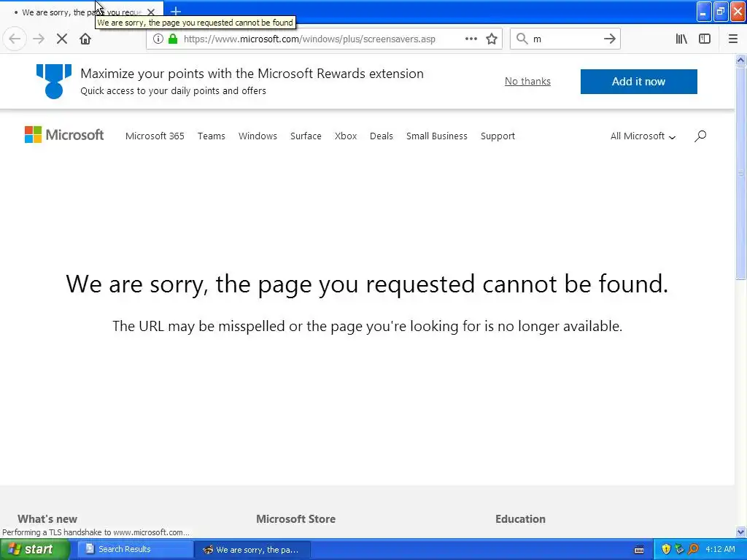Open the Microsoft 365 nav item
Viewport: 747px width, 560px height.
coord(155,136)
